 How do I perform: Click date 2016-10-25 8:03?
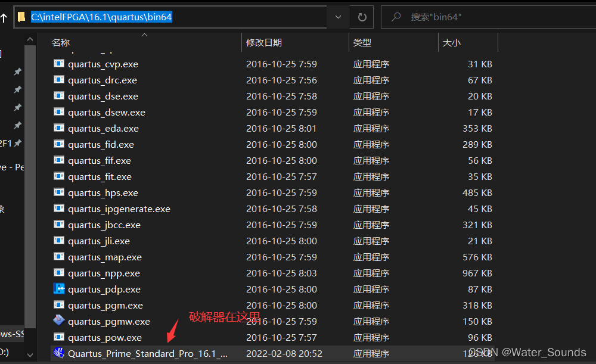tap(281, 273)
